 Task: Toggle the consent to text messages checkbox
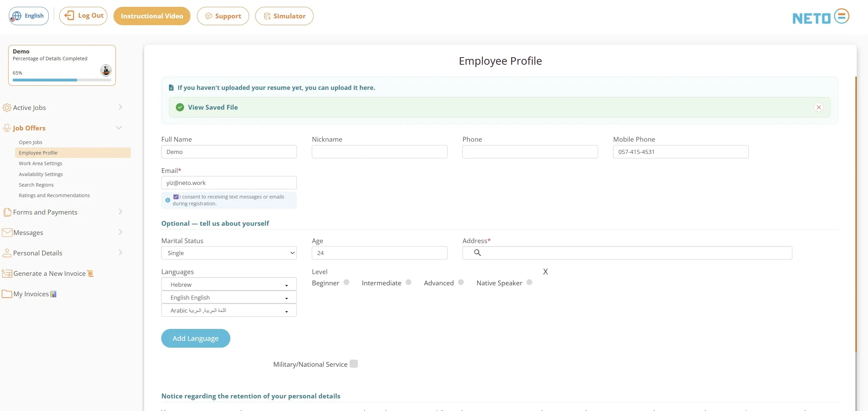coord(176,197)
